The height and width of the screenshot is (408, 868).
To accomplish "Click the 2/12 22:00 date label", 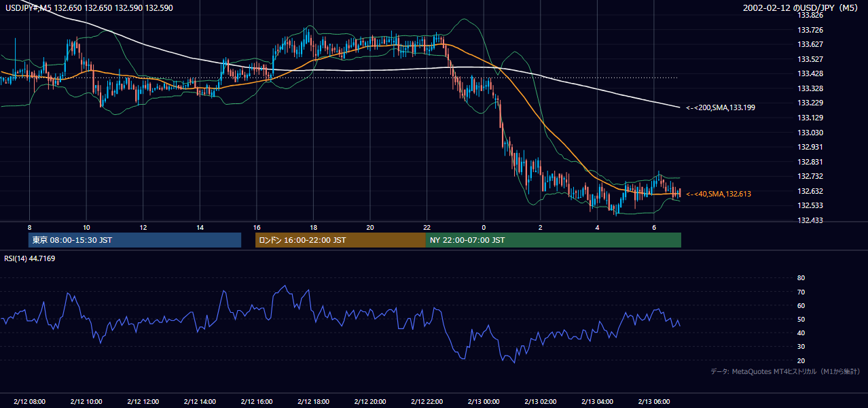I will coord(427,401).
